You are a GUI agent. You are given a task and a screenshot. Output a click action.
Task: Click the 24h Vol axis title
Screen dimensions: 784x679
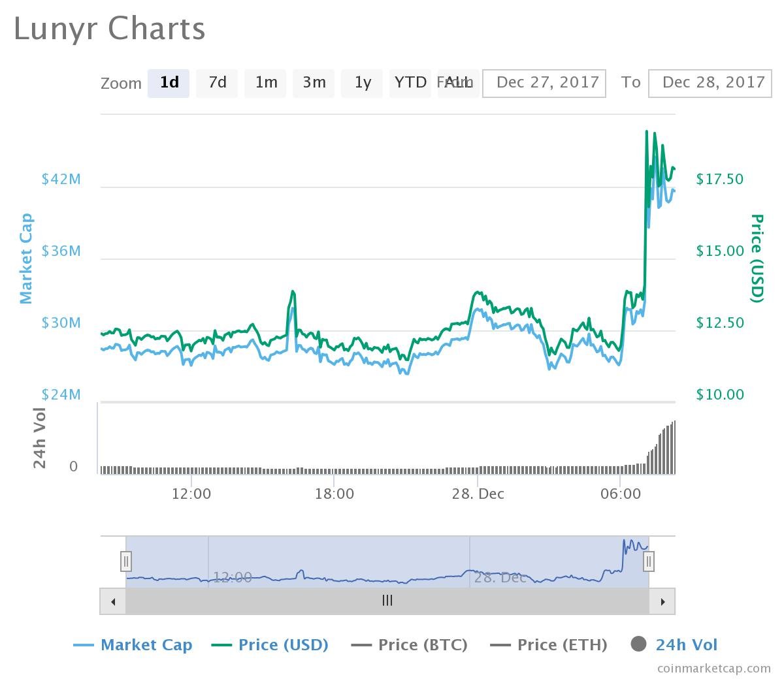tap(40, 438)
